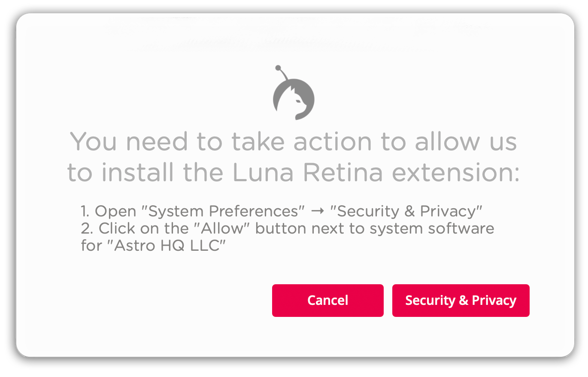Click the "Astro HQ LLC" text

pos(165,246)
